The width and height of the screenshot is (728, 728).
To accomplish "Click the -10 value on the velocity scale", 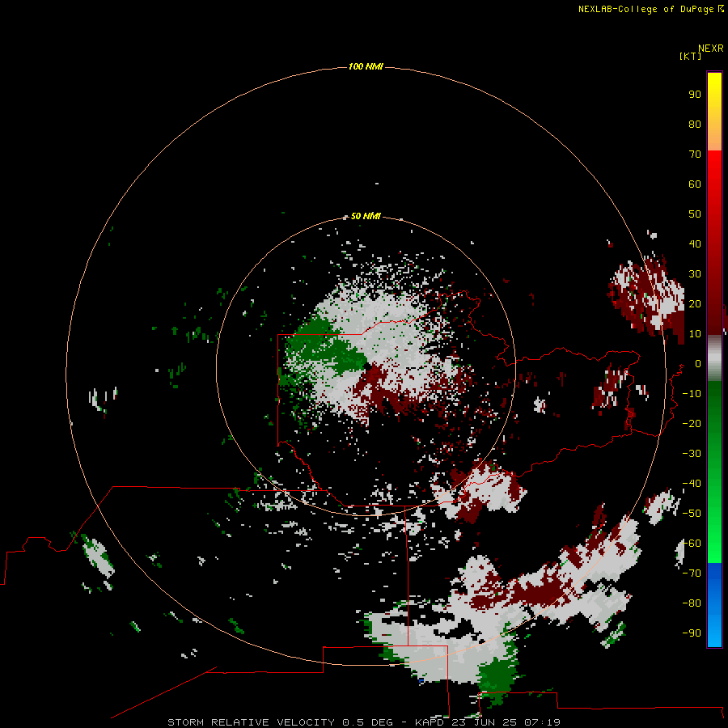I will pos(692,394).
